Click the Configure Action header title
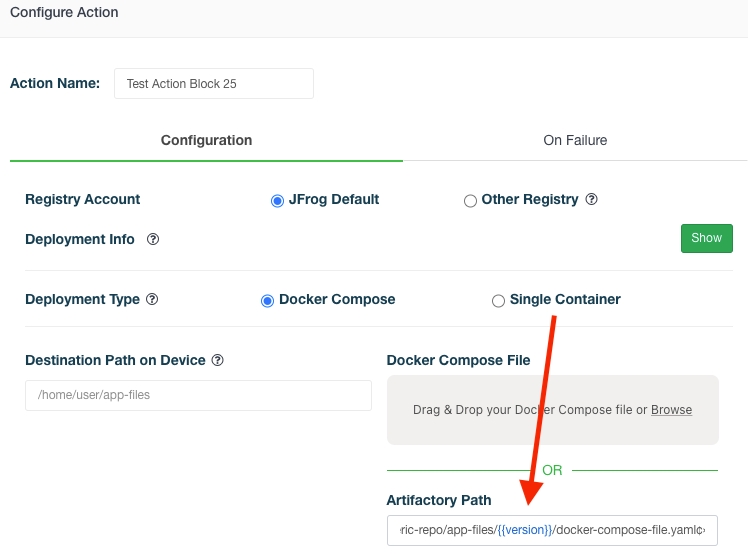748x556 pixels. (x=64, y=13)
